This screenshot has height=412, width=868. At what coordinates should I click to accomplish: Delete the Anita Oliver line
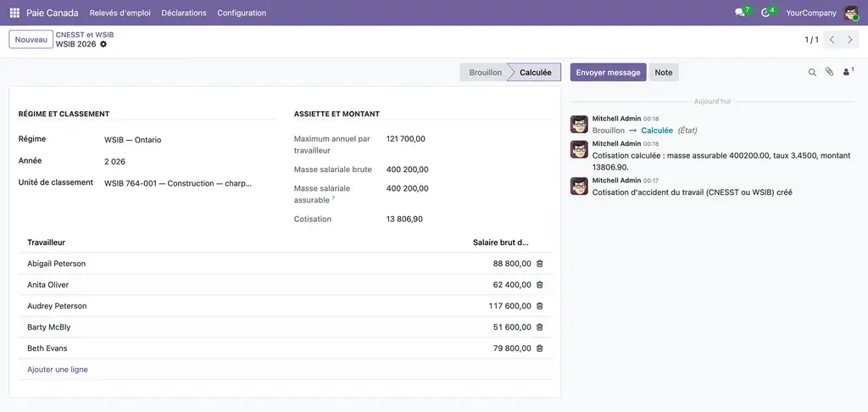tap(540, 285)
